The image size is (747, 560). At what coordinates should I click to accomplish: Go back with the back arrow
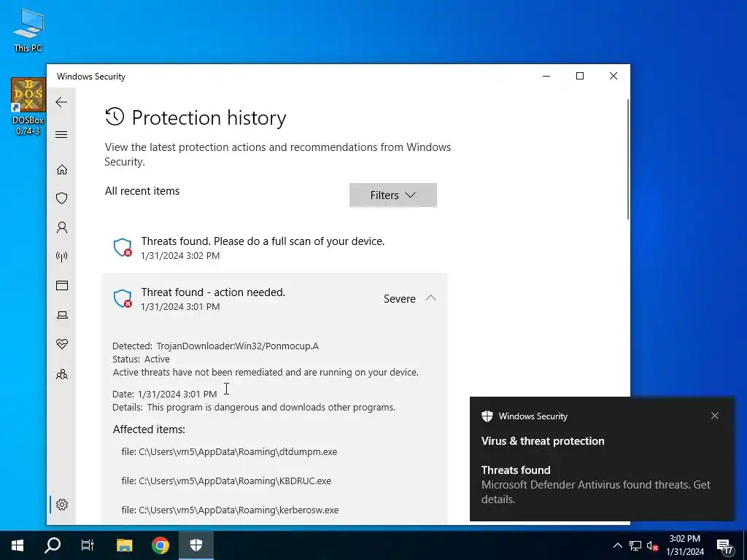tap(61, 102)
